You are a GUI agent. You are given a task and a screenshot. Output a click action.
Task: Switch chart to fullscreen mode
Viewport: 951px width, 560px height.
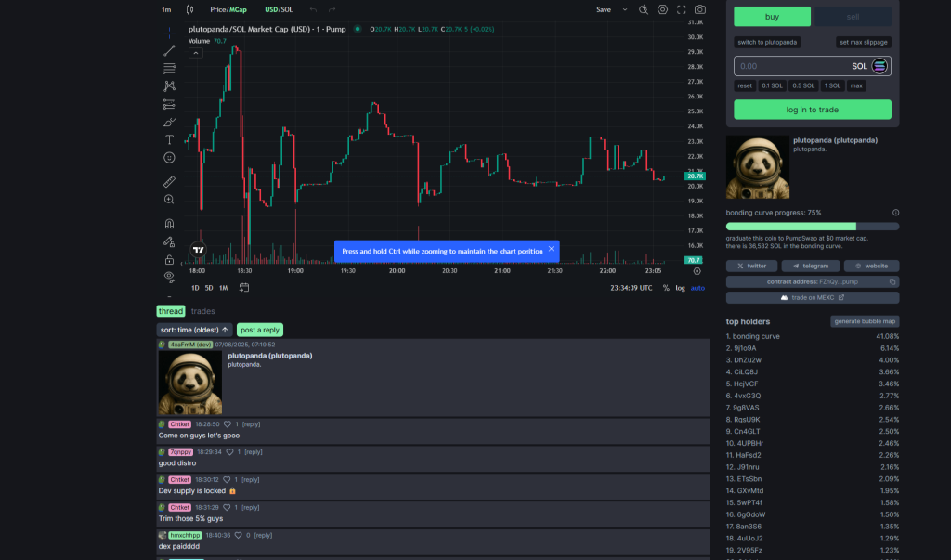(x=681, y=9)
